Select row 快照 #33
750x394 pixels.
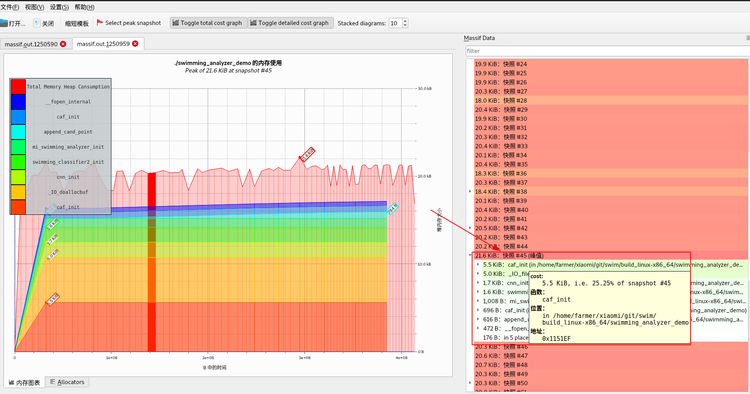(610, 146)
